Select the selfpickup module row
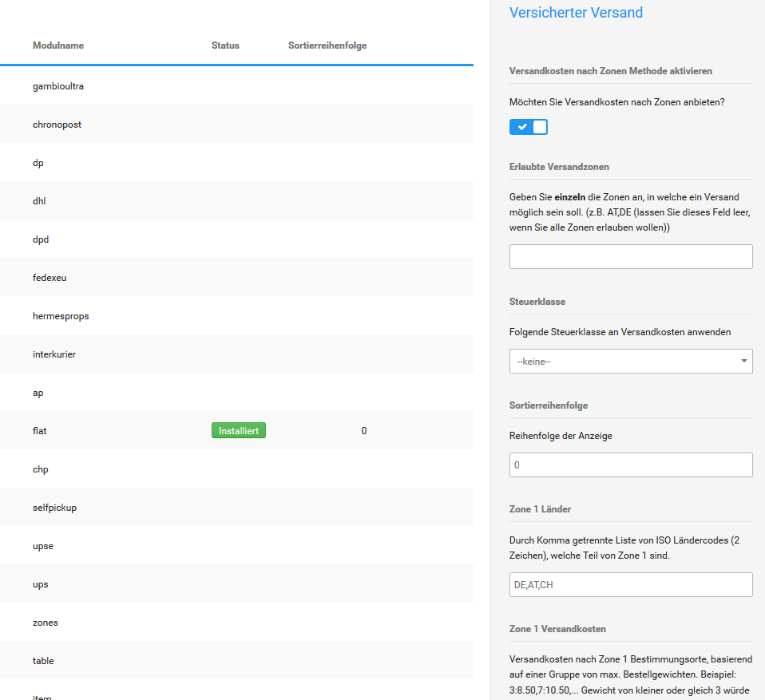 tap(54, 508)
